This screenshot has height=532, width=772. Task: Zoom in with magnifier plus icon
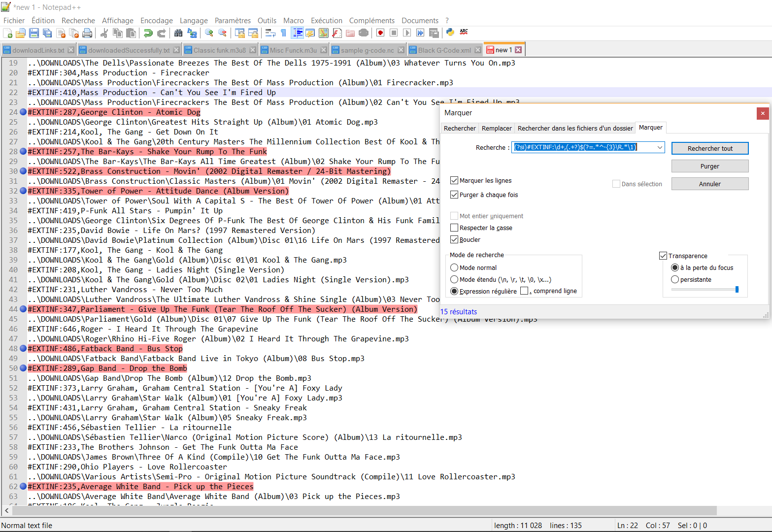coord(209,33)
